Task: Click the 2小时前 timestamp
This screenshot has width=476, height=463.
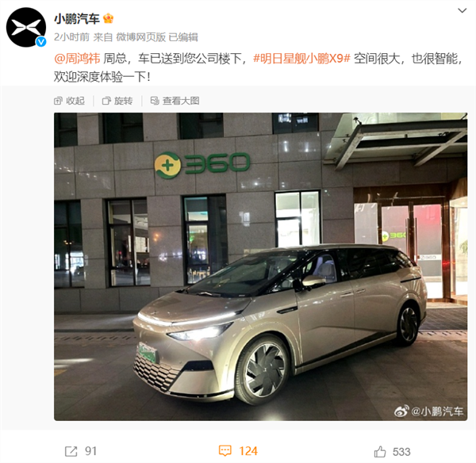Action: click(x=71, y=37)
